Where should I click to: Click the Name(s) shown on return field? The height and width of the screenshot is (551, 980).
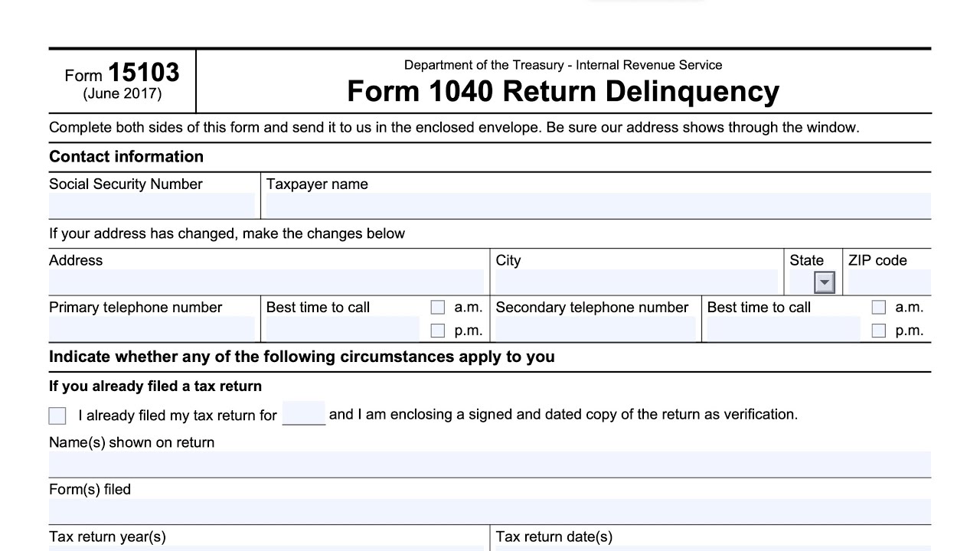[490, 464]
